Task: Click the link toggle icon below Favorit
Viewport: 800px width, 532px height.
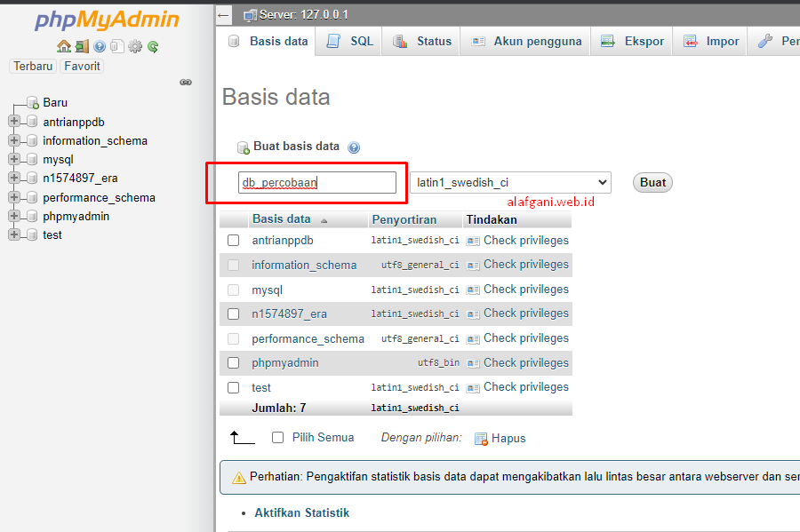Action: (186, 82)
